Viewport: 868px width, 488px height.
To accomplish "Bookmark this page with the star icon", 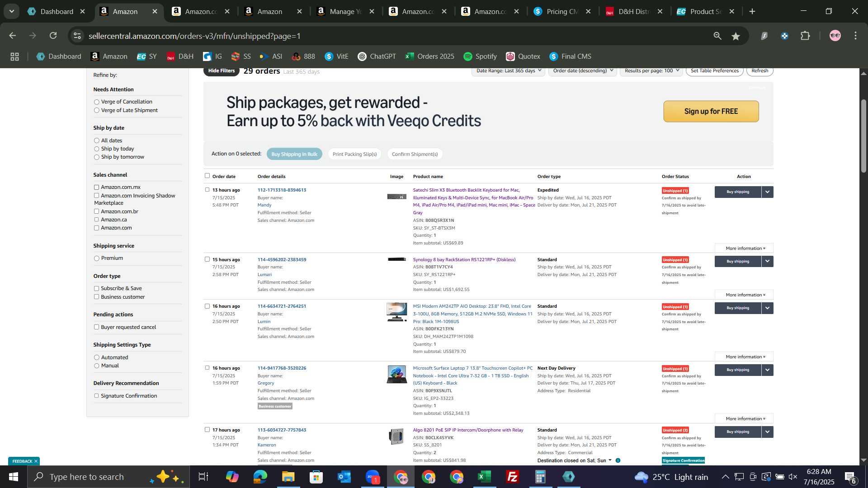I will point(736,36).
